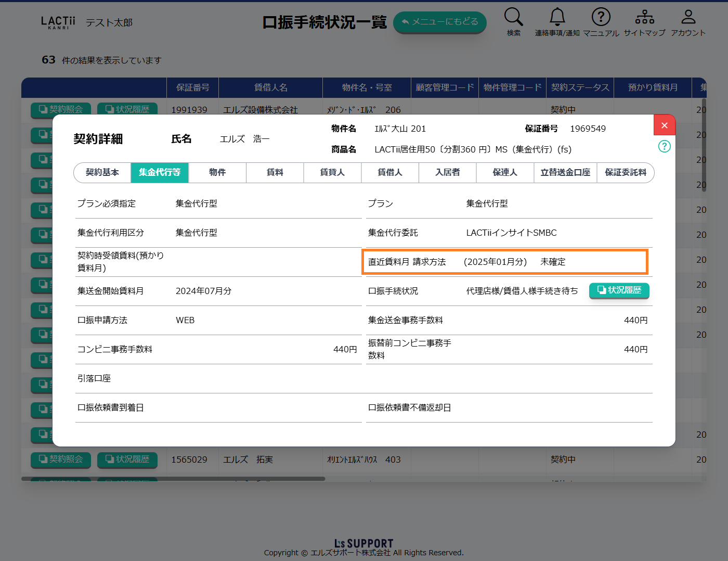
Task: Open the 保証委託料 tab
Action: [625, 173]
